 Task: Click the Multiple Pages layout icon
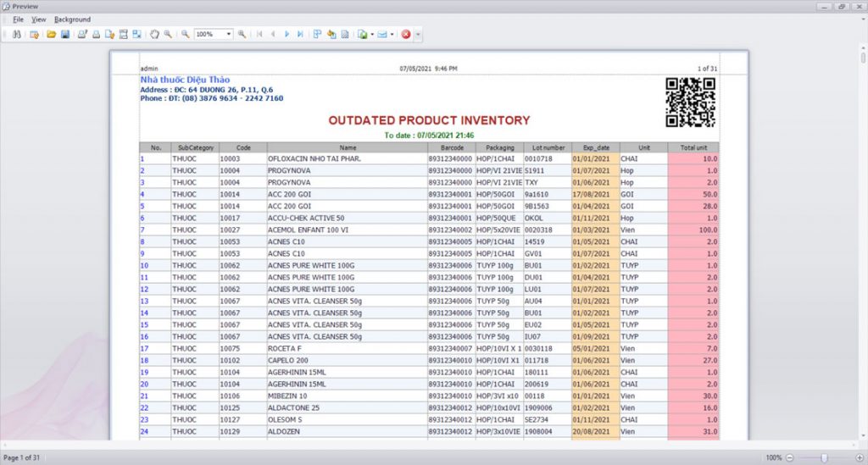pyautogui.click(x=317, y=34)
